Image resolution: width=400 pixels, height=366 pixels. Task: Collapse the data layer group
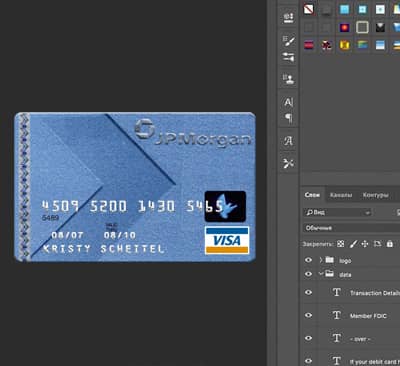(321, 274)
